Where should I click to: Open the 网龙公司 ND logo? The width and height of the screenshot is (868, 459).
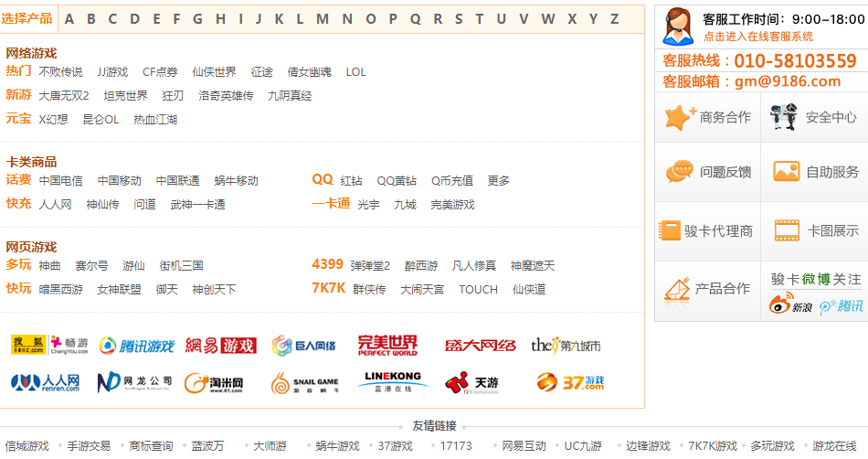(x=134, y=382)
